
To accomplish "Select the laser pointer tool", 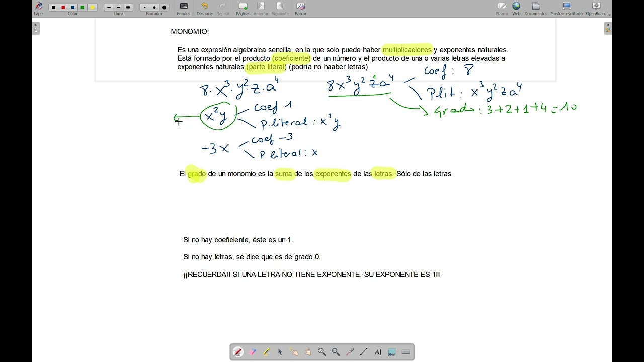I will coord(350,352).
